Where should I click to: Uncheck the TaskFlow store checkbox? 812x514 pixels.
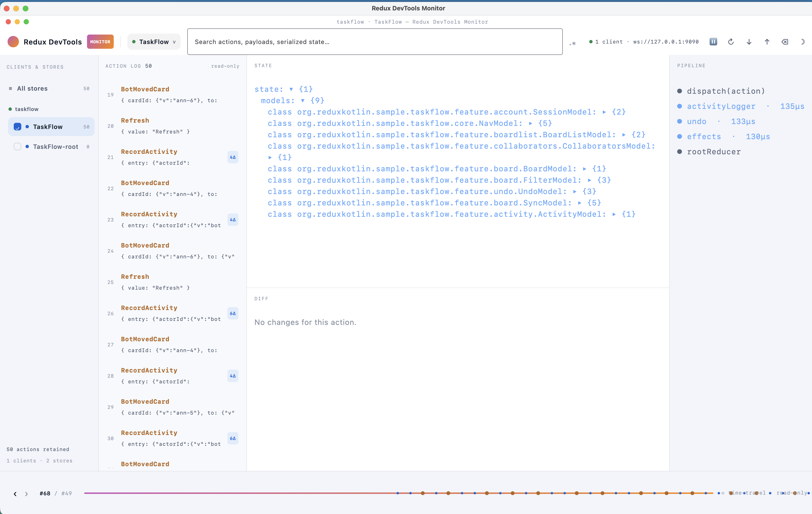[x=17, y=127]
